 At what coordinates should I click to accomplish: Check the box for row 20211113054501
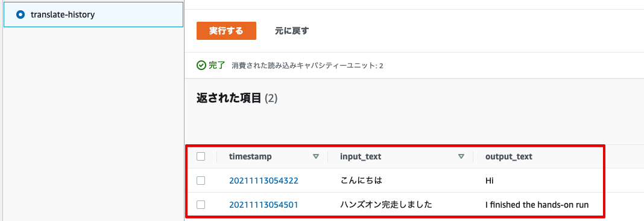(201, 205)
